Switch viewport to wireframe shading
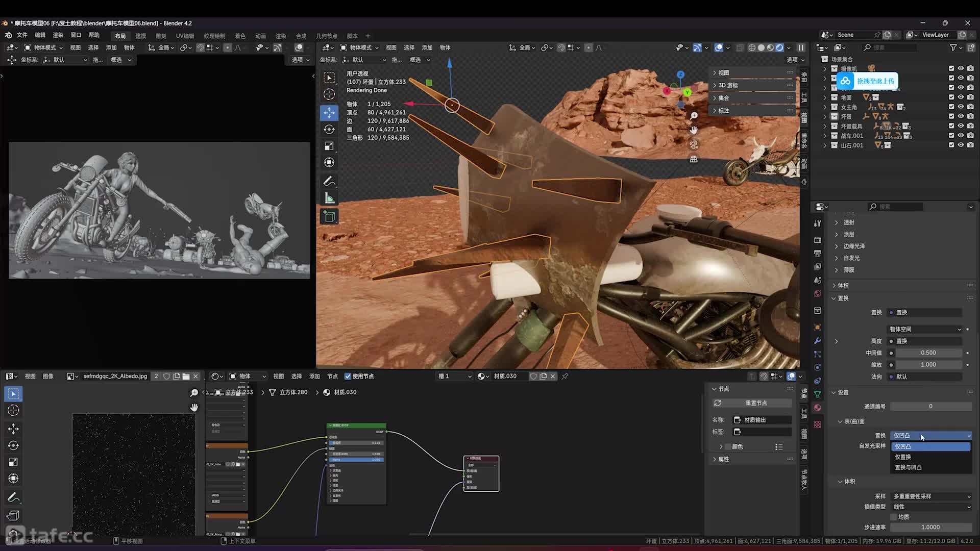Viewport: 980px width, 551px height. pyautogui.click(x=752, y=47)
